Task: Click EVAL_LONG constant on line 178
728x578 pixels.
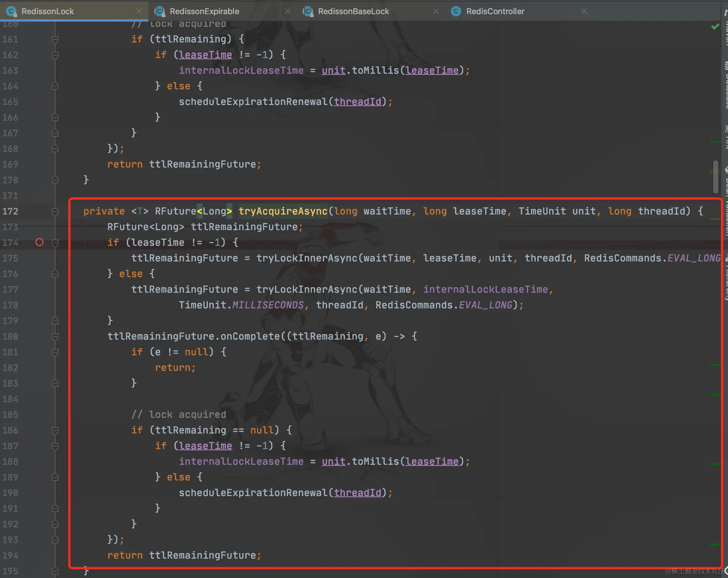Action: pos(485,305)
